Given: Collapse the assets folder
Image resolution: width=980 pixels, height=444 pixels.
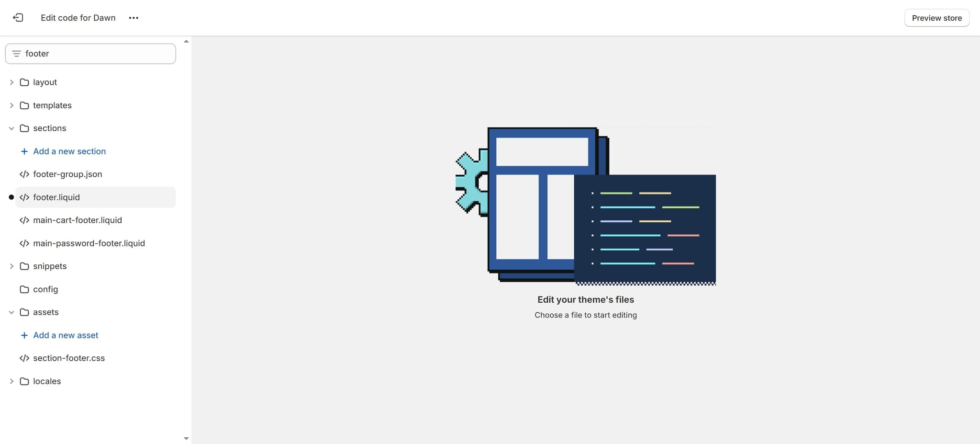Looking at the screenshot, I should click(x=11, y=312).
